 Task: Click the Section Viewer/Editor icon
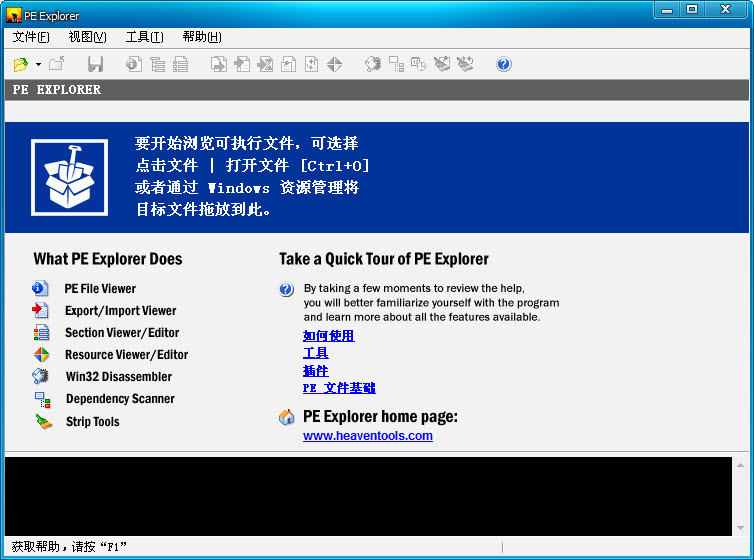coord(40,332)
